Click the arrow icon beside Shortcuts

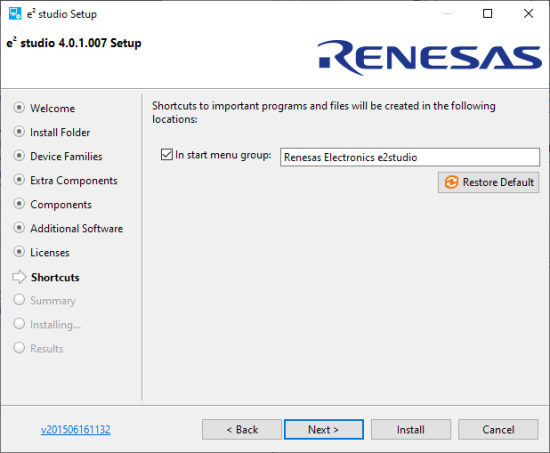coord(19,277)
